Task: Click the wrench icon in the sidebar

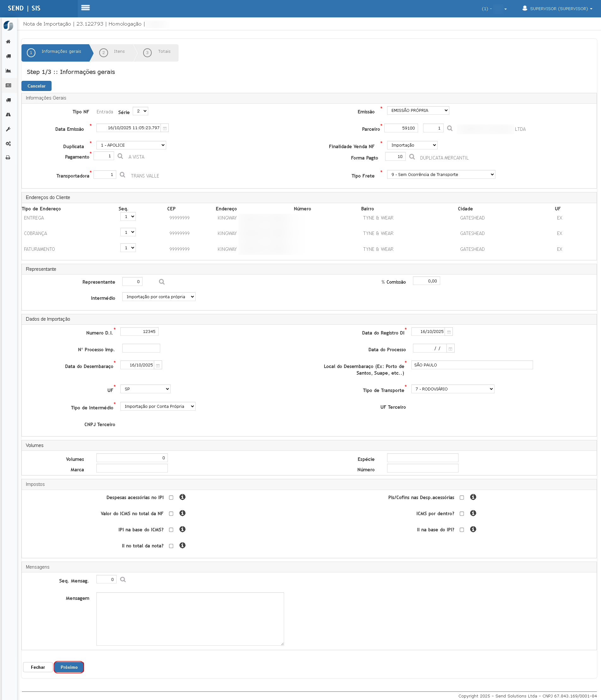Action: (x=9, y=129)
